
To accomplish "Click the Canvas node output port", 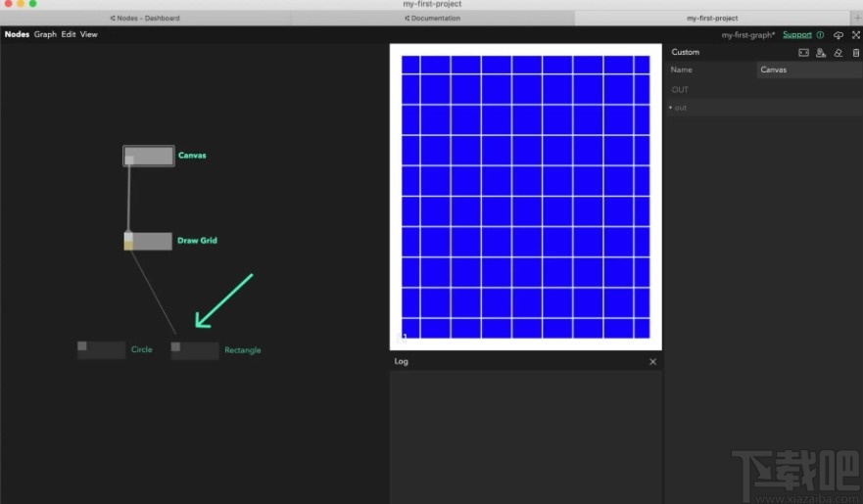I will pos(128,160).
